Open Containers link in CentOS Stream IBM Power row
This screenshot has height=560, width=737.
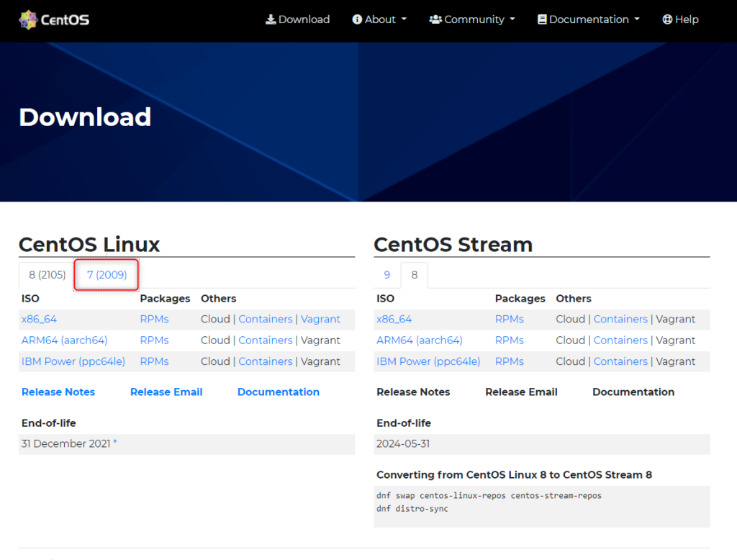[620, 361]
